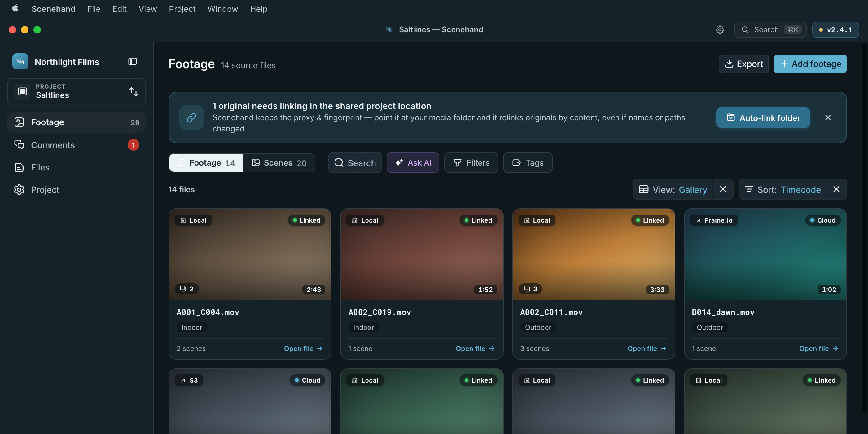Screen dimensions: 868x434
Task: Clear the Timecode sort setting
Action: pyautogui.click(x=836, y=189)
